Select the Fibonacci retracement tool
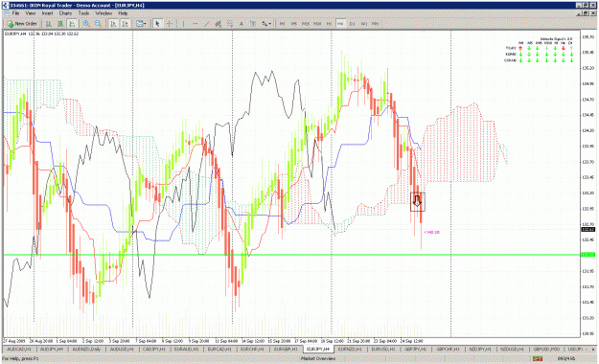The height and width of the screenshot is (364, 599). click(x=230, y=24)
